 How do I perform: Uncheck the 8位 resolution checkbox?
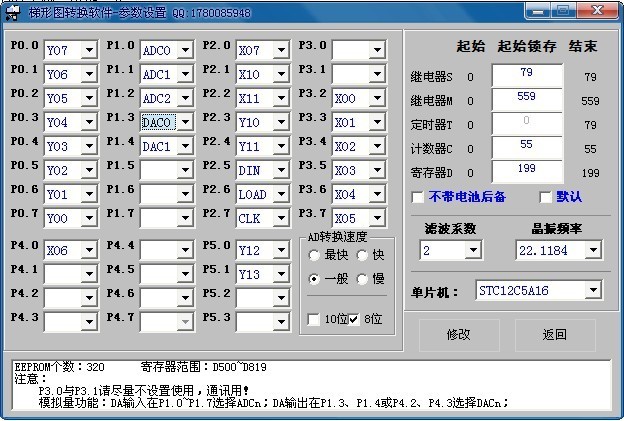(x=353, y=319)
